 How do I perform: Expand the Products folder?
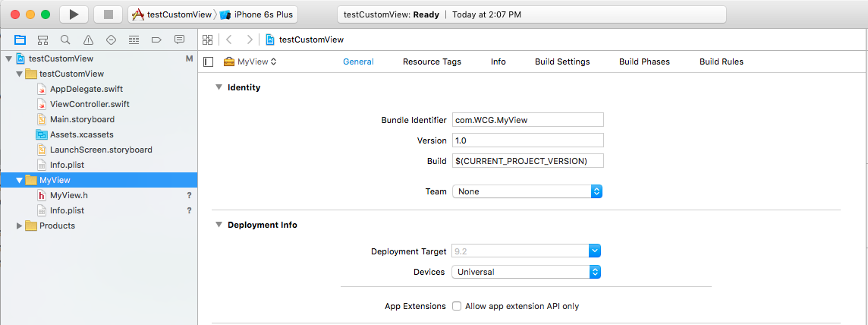pyautogui.click(x=20, y=226)
